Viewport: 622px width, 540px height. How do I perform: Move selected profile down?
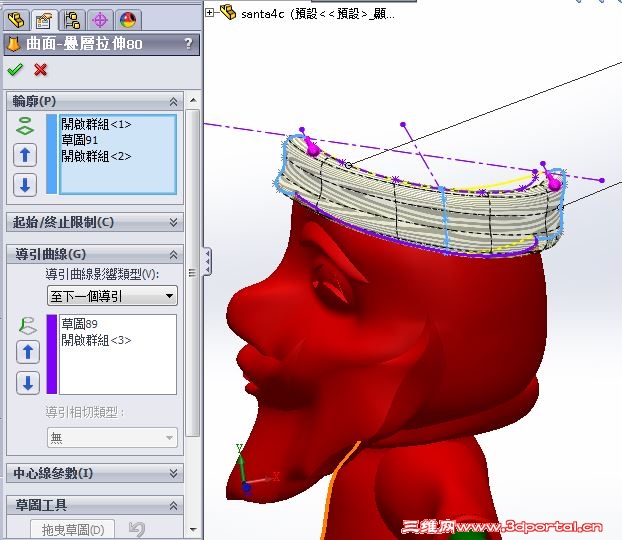[25, 185]
